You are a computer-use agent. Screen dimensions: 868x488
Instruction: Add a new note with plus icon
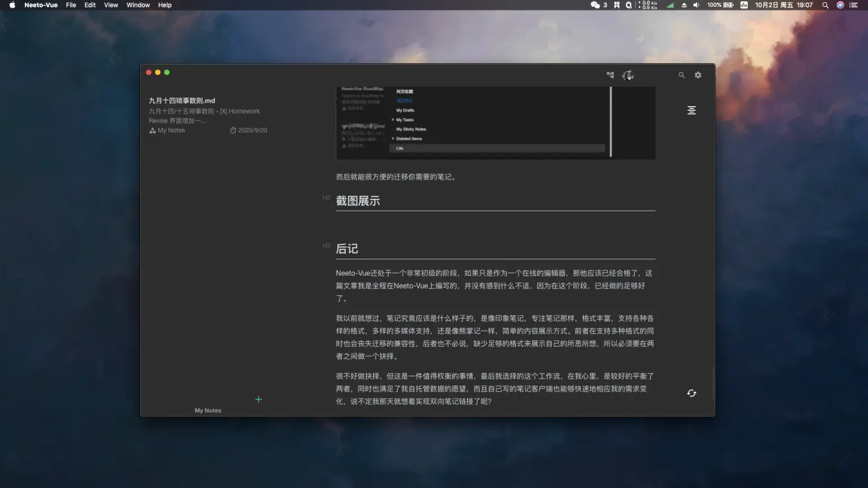tap(258, 399)
